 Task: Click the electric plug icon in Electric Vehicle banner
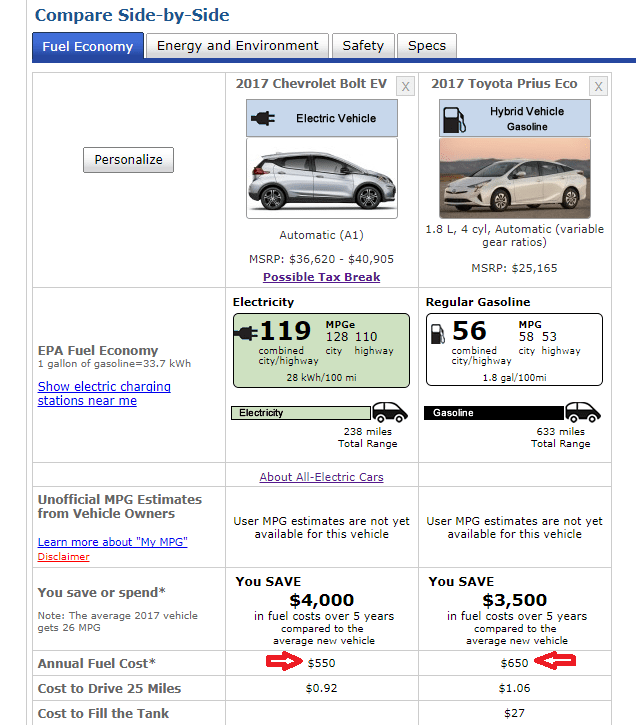263,118
